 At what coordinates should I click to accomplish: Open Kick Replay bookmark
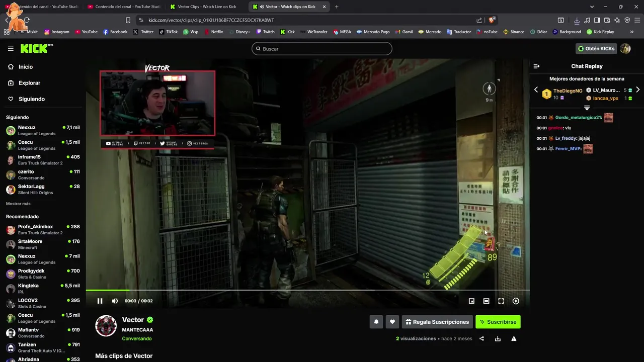coord(600,32)
